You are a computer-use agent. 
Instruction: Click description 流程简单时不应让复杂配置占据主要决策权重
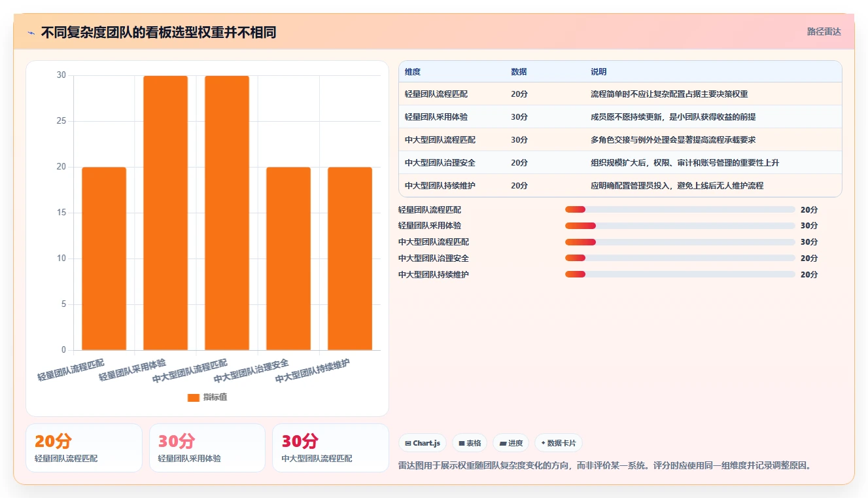[669, 94]
